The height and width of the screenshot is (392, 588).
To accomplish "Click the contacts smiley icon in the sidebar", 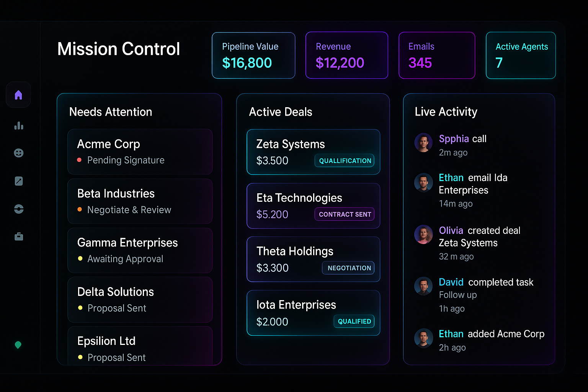I will tap(18, 153).
